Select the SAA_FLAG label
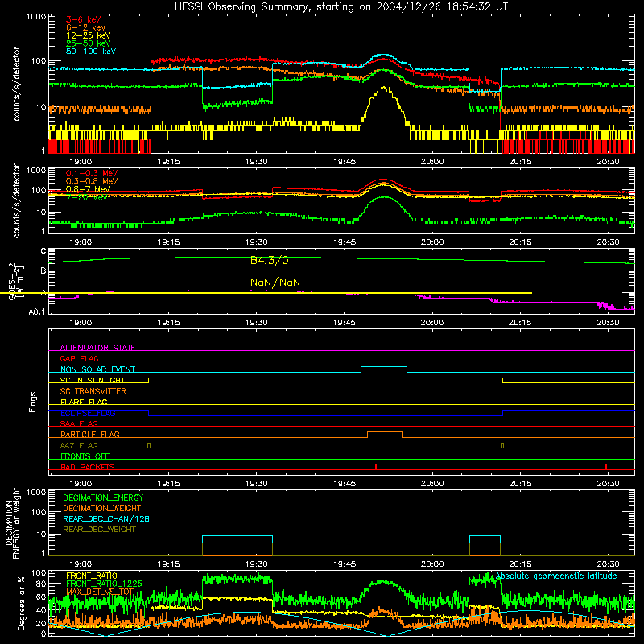This screenshot has height=644, width=644. point(79,423)
